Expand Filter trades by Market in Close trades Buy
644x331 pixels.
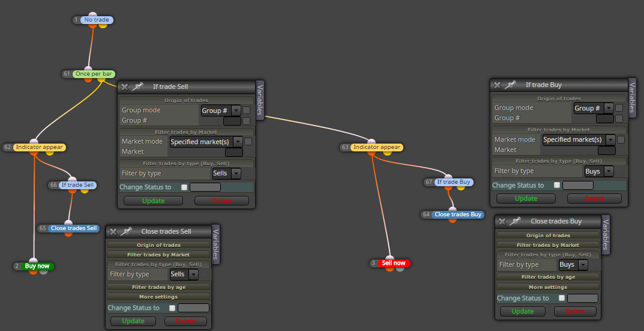click(548, 245)
